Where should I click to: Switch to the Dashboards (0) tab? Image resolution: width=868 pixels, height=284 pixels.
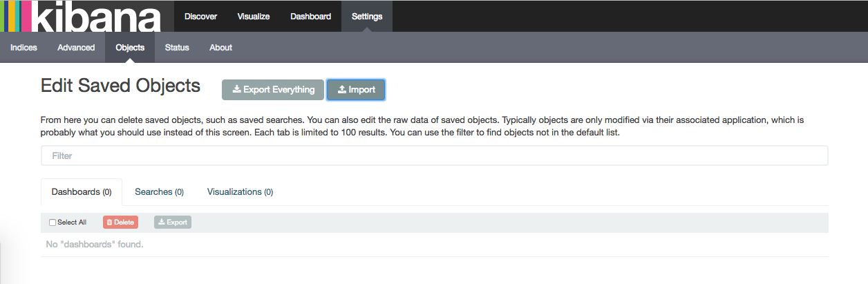tap(82, 192)
